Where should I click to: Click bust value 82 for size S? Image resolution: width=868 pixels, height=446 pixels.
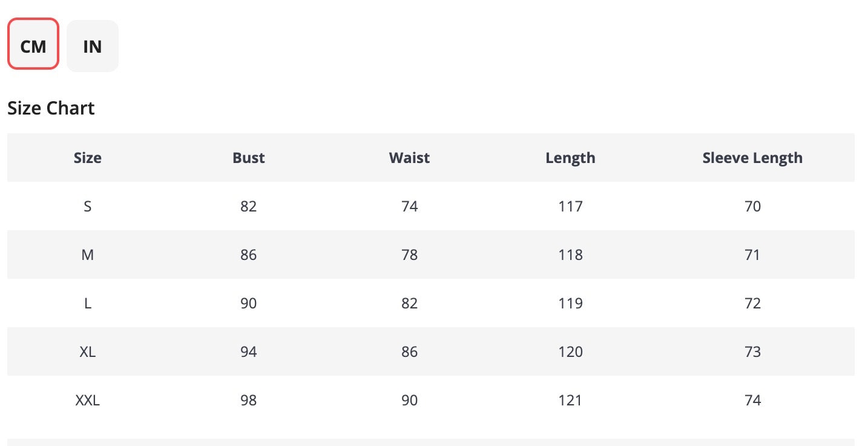click(x=249, y=206)
